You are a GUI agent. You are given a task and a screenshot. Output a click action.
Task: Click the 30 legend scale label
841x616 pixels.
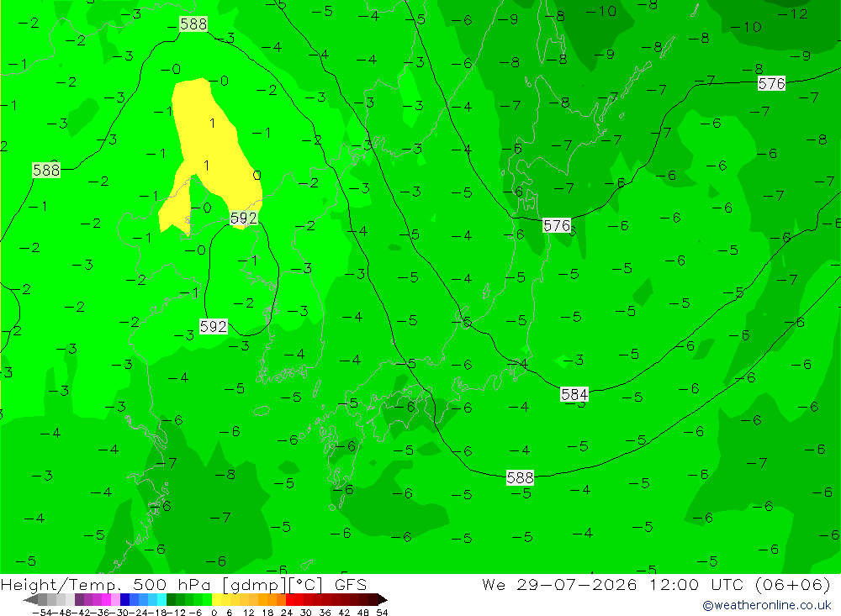pos(306,613)
